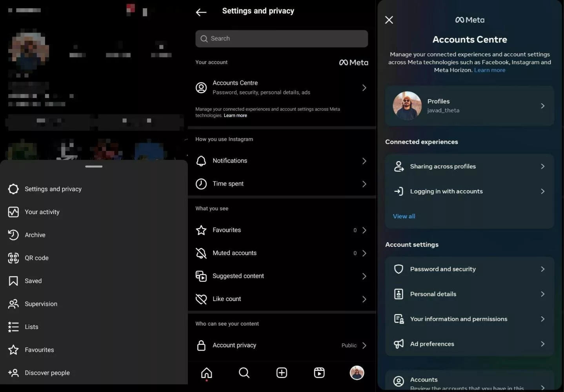This screenshot has width=564, height=392.
Task: Create new post plus icon
Action: 282,373
